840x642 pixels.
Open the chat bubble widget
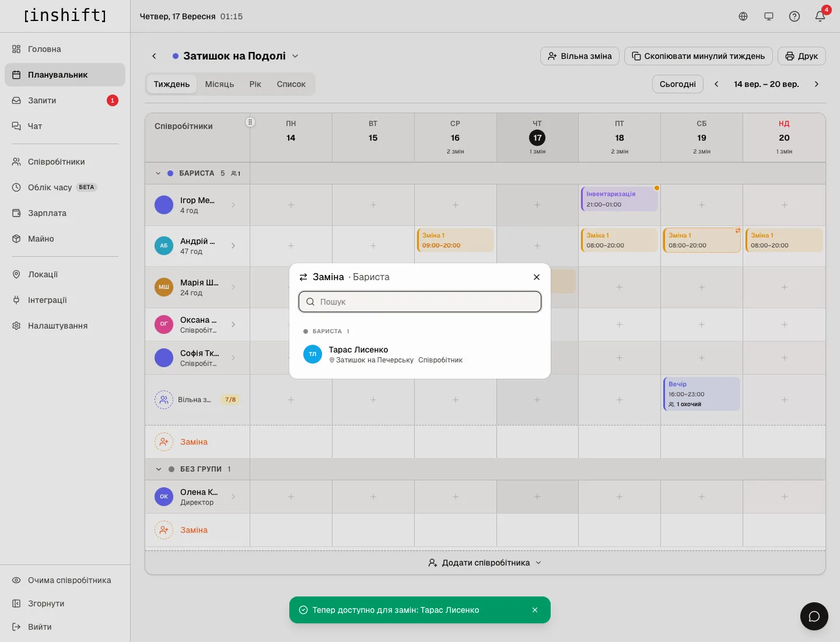click(x=814, y=616)
